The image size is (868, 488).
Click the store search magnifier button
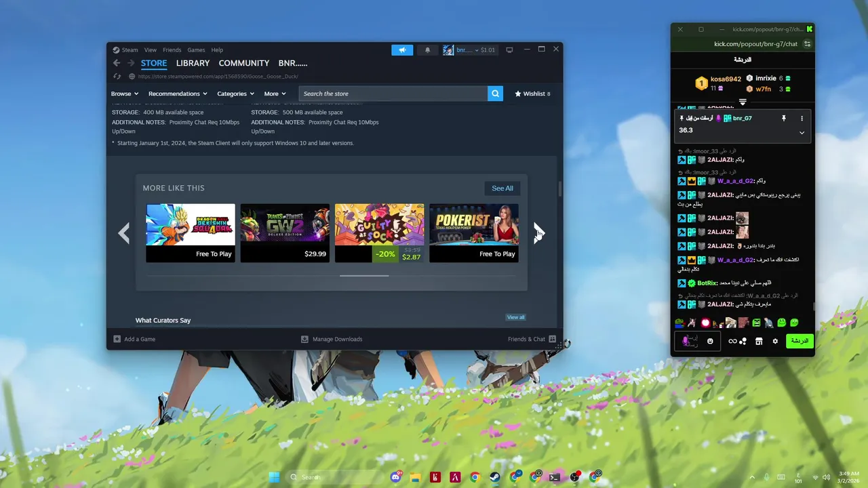click(496, 94)
